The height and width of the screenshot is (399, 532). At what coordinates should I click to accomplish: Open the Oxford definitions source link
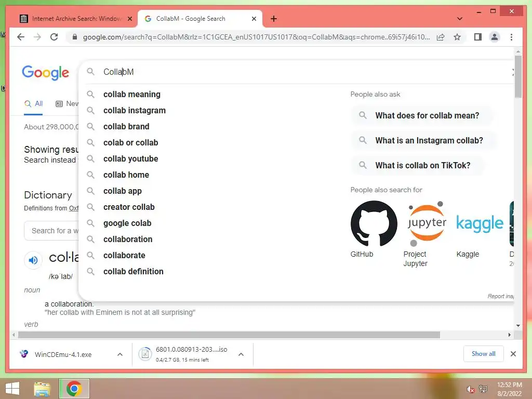[74, 208]
